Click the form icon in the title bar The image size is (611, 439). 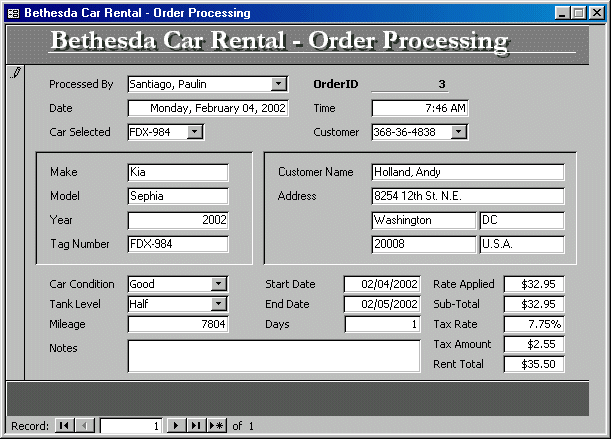click(13, 14)
